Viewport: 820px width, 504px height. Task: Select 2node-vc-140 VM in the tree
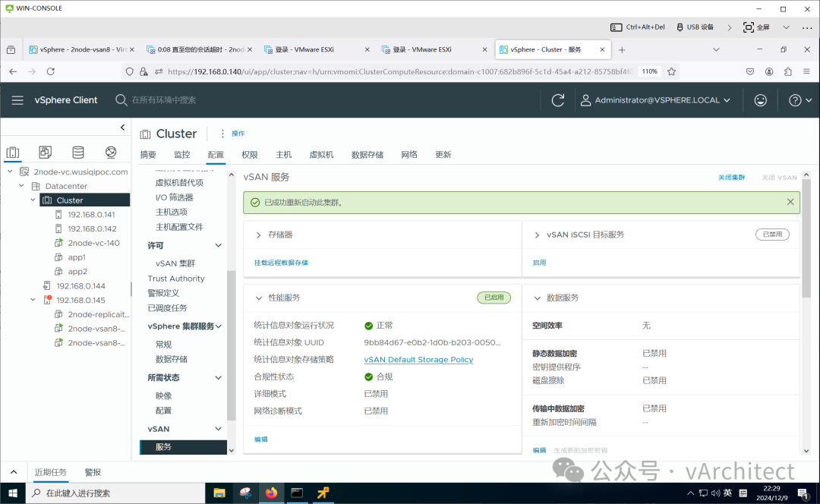click(93, 243)
